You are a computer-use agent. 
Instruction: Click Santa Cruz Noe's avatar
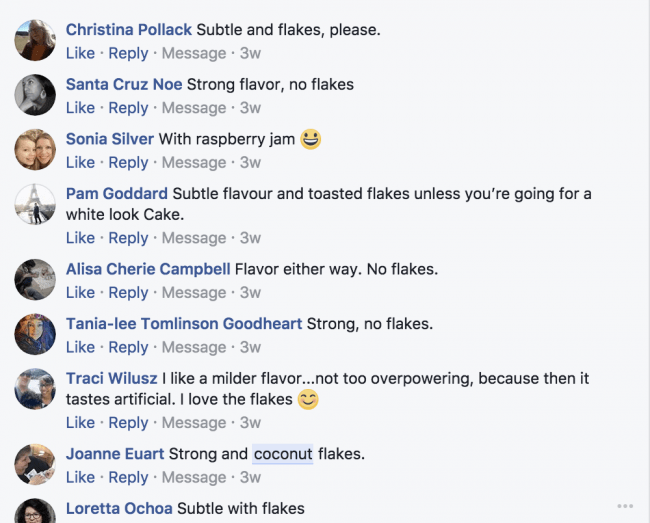[35, 95]
